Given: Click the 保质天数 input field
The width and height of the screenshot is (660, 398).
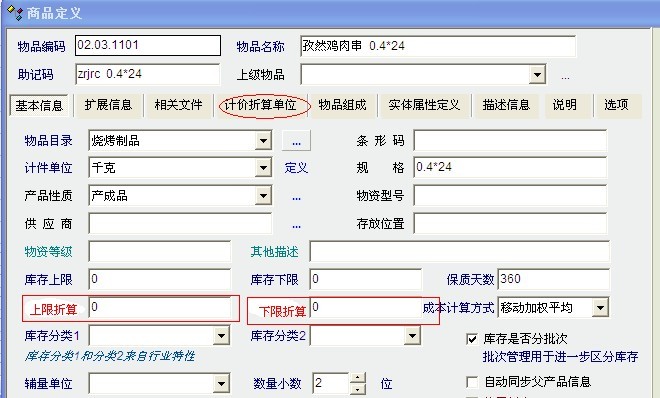Looking at the screenshot, I should 554,279.
